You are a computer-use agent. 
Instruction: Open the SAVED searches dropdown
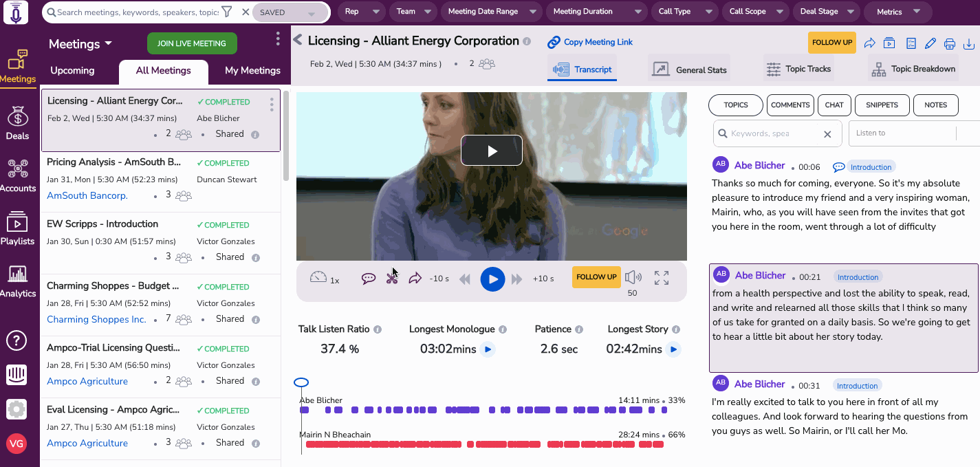(290, 12)
